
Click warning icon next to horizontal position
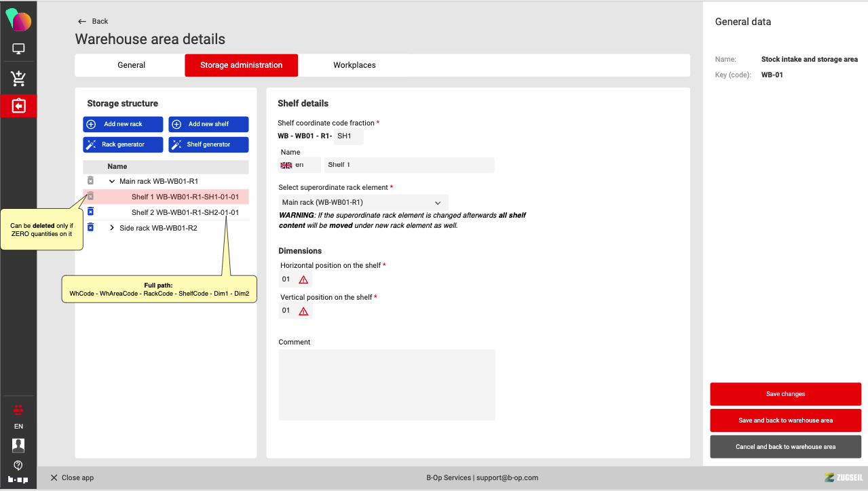[303, 279]
